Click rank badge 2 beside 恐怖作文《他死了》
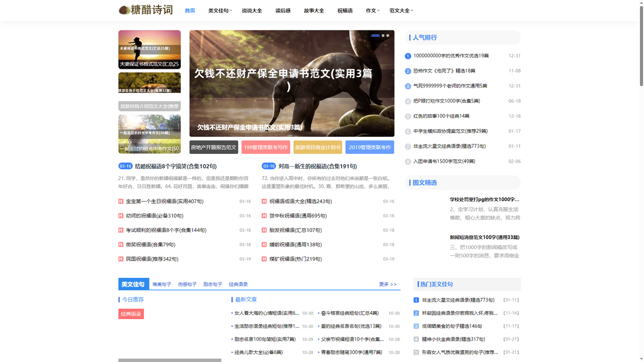 [408, 71]
